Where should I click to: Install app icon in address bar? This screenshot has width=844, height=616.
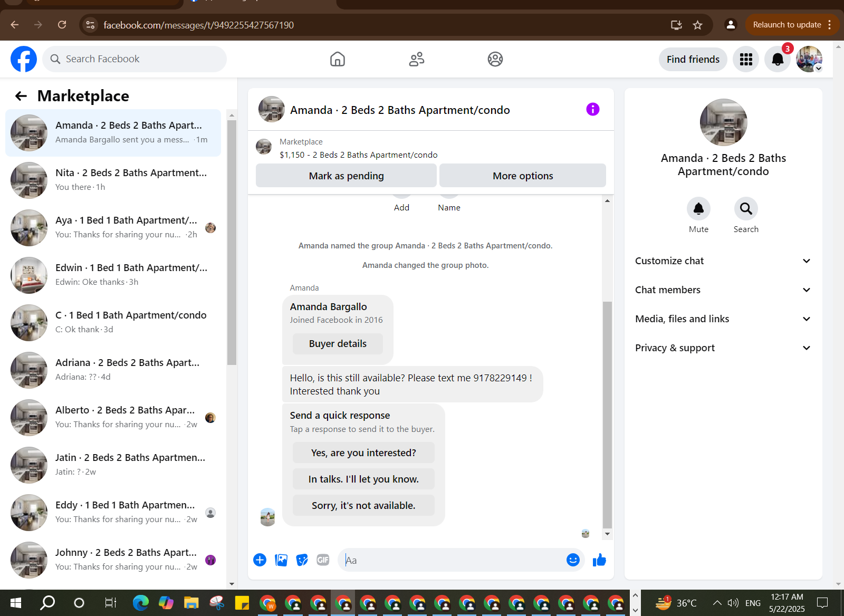click(x=676, y=25)
